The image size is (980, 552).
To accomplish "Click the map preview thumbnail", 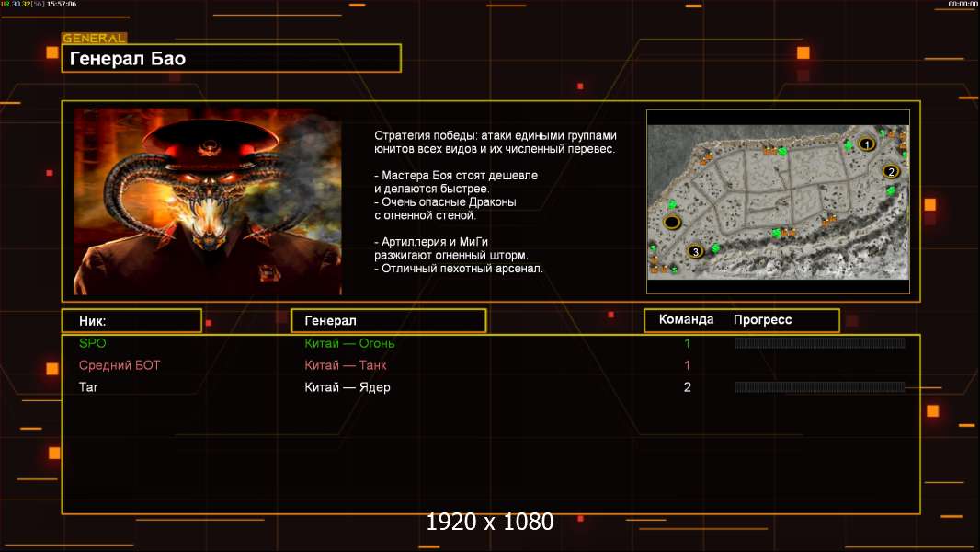I will [778, 201].
